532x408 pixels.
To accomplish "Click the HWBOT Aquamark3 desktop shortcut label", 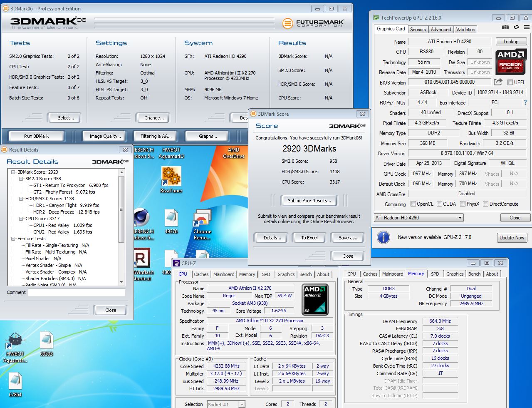I will point(171,153).
